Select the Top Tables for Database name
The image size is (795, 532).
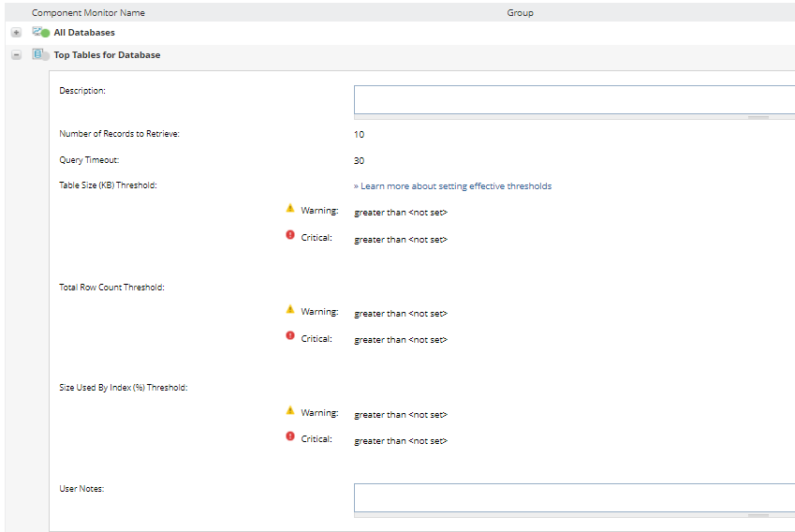pos(107,55)
